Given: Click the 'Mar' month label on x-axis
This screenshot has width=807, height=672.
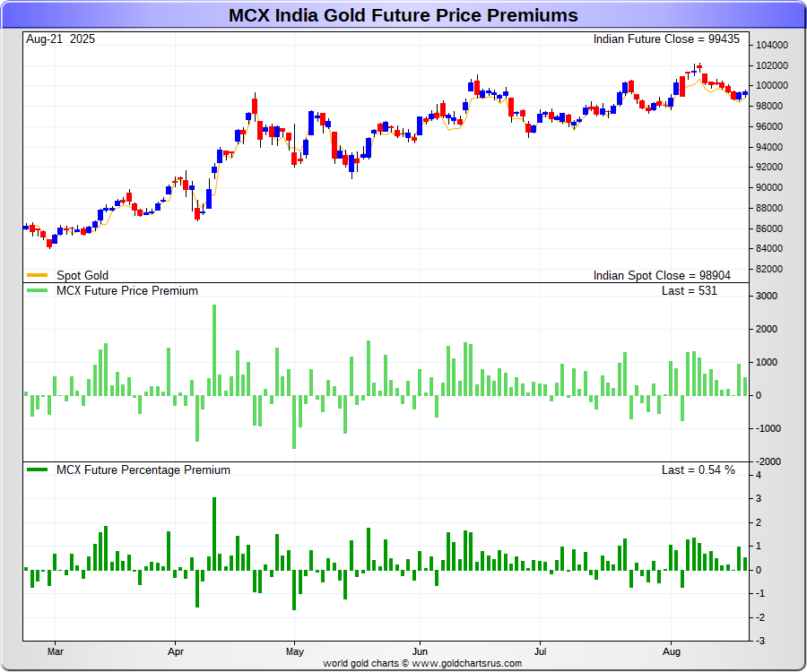Looking at the screenshot, I should (x=55, y=651).
